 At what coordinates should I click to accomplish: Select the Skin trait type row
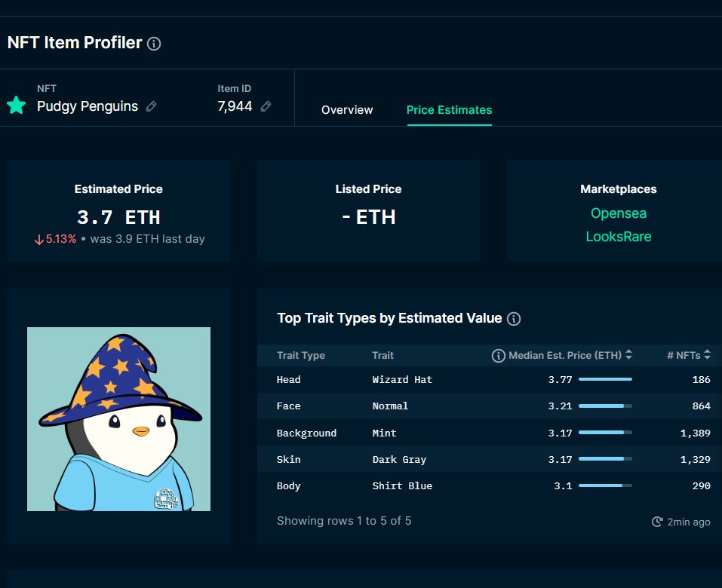490,459
